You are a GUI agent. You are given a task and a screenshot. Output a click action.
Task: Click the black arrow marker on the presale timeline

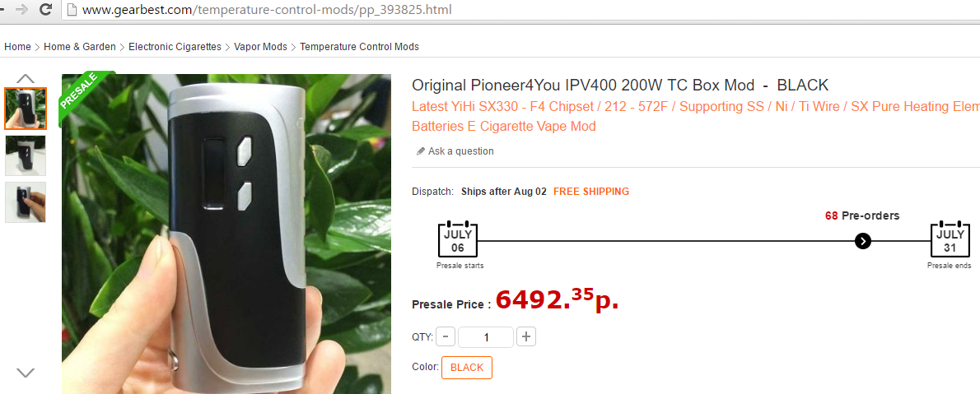click(x=862, y=241)
